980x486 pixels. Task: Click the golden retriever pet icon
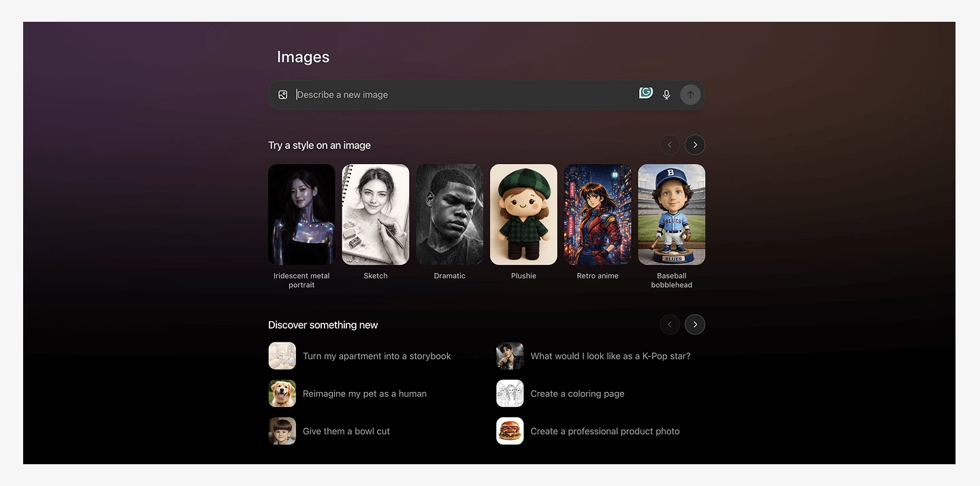282,393
